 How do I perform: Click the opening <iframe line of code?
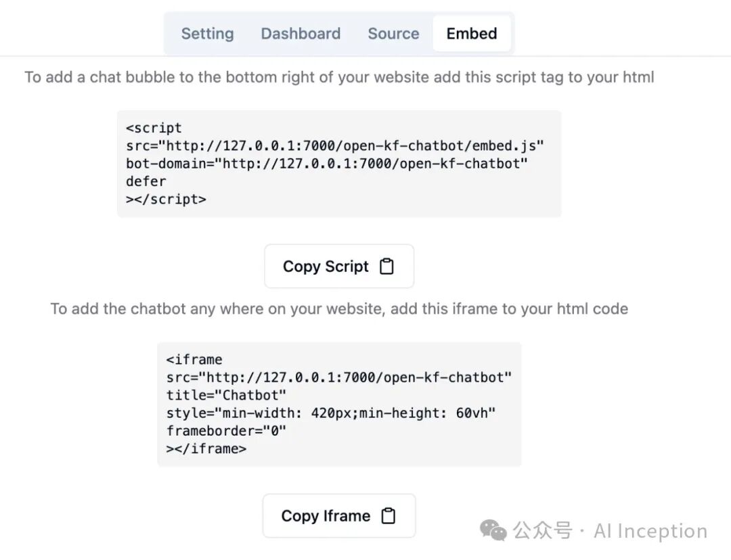(194, 359)
